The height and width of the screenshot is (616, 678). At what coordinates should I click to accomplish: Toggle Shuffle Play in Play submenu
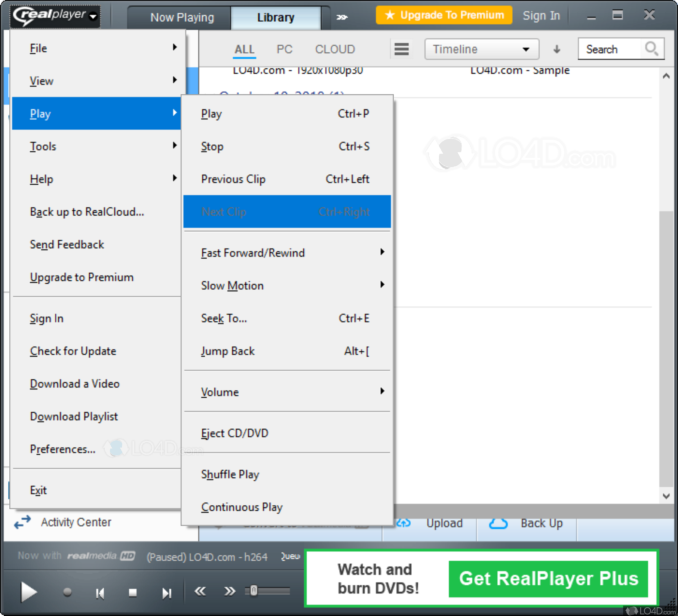coord(230,474)
